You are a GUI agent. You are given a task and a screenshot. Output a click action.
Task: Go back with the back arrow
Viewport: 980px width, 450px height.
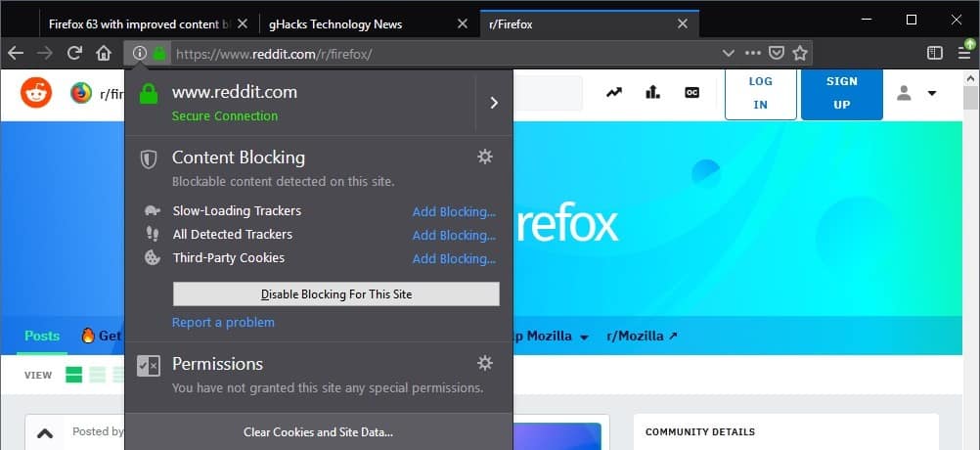[16, 54]
